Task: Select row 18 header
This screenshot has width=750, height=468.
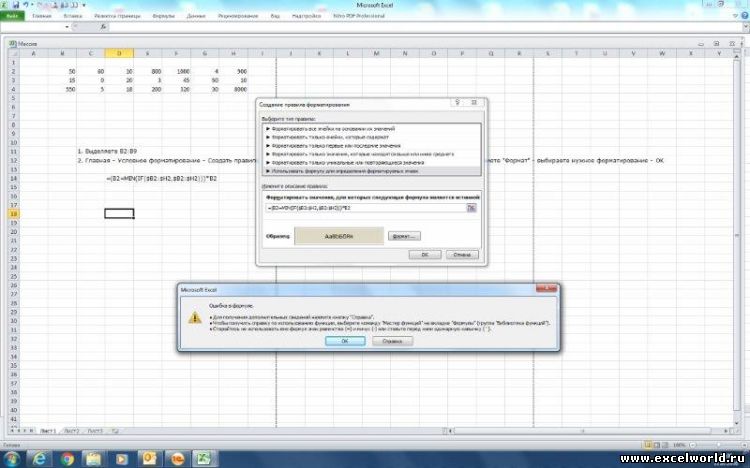Action: tap(14, 214)
